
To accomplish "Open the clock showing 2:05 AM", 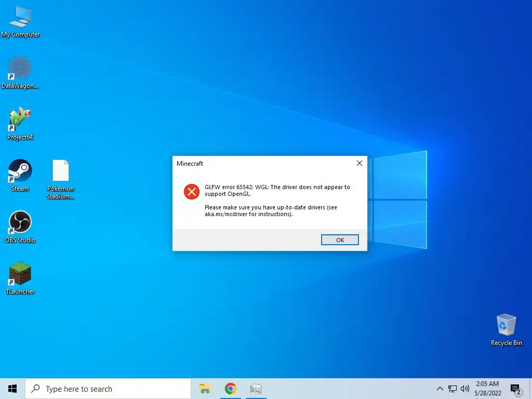I will pyautogui.click(x=487, y=389).
